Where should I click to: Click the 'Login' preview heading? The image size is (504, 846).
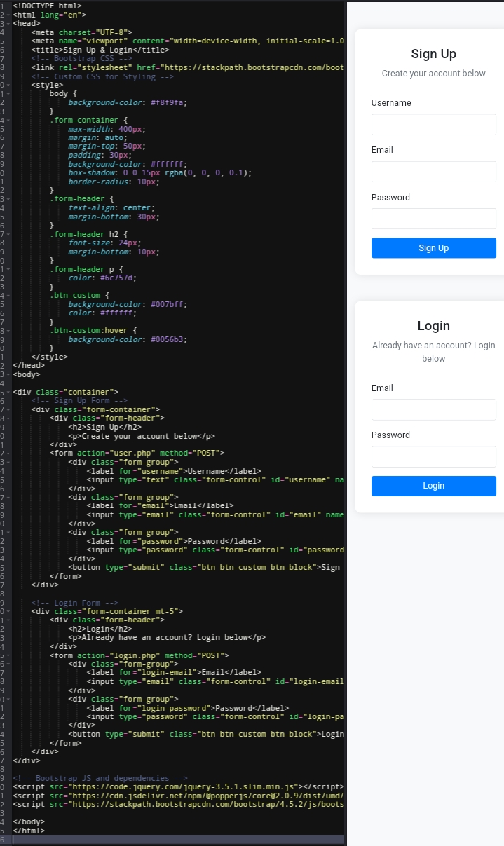point(433,326)
